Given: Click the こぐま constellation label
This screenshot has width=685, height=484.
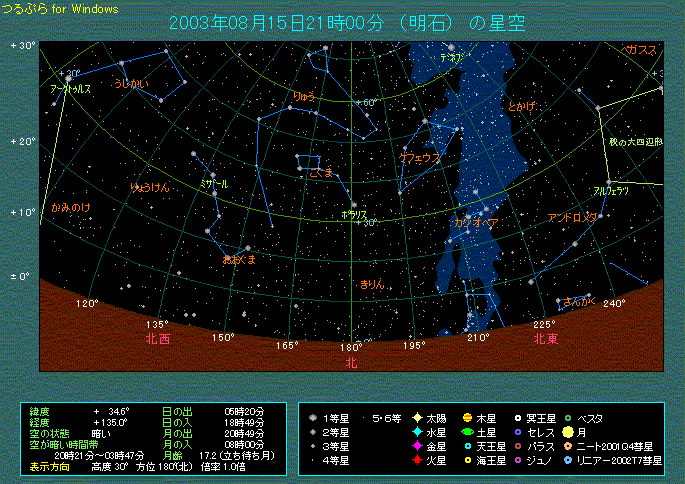Looking at the screenshot, I should [320, 173].
